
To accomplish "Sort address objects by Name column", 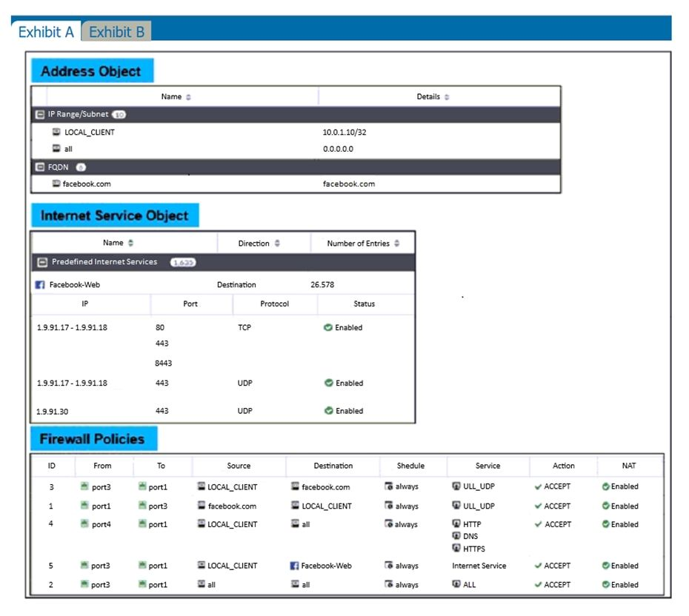I will [x=188, y=97].
